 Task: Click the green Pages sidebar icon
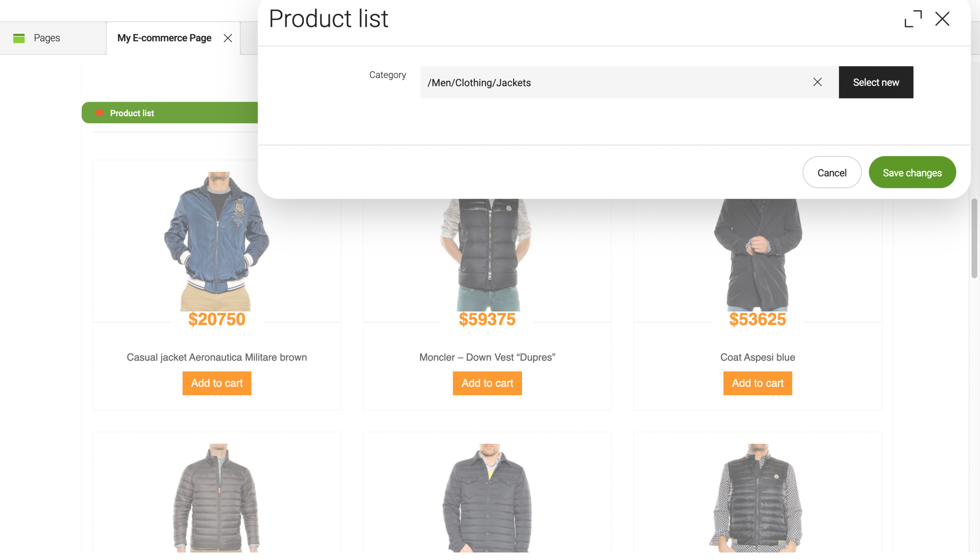(x=18, y=38)
